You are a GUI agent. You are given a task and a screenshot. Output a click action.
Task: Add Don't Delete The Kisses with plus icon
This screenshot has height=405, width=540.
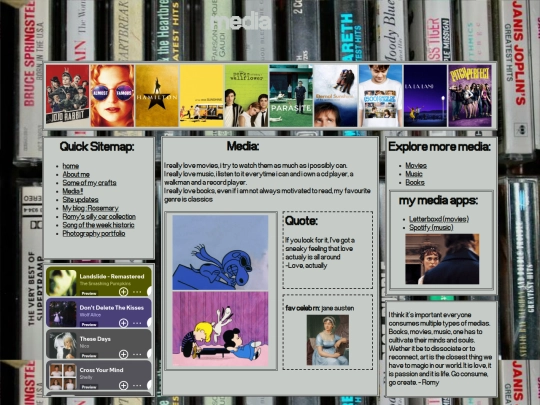123,323
